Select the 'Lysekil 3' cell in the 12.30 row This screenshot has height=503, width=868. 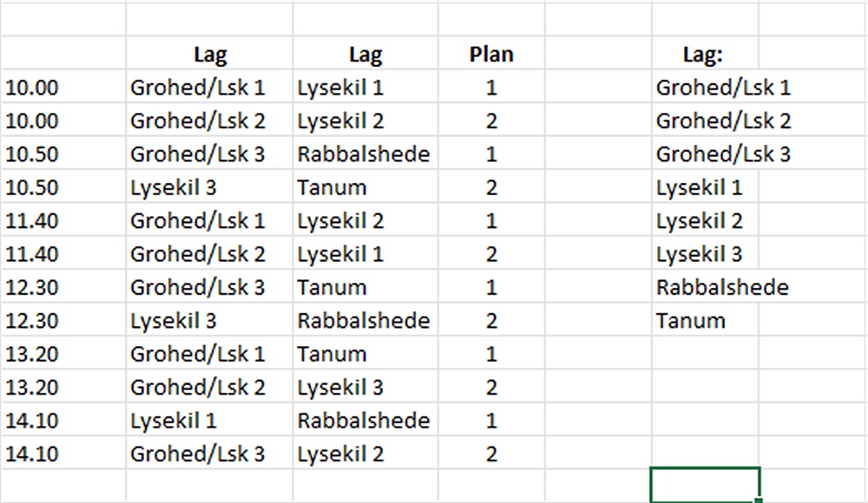(174, 321)
